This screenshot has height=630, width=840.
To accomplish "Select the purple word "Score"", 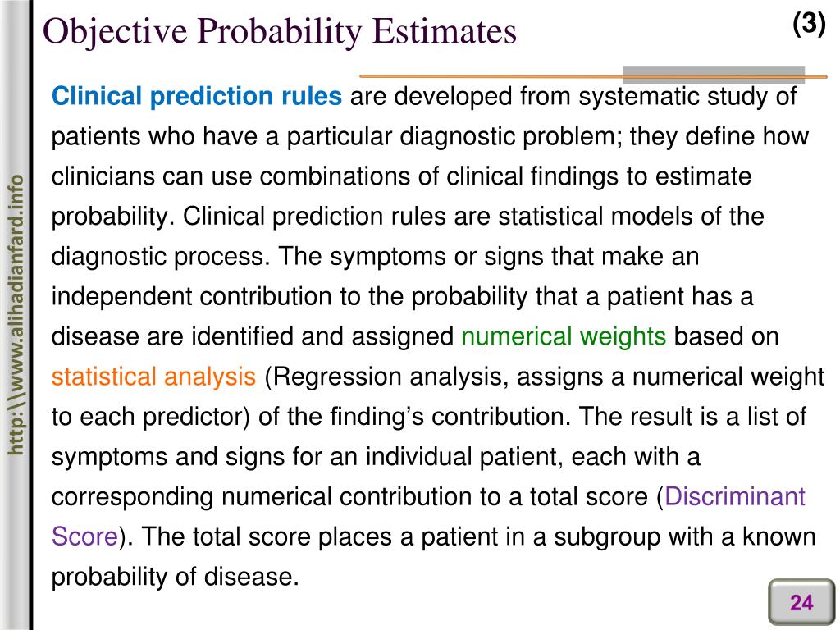I will (84, 537).
